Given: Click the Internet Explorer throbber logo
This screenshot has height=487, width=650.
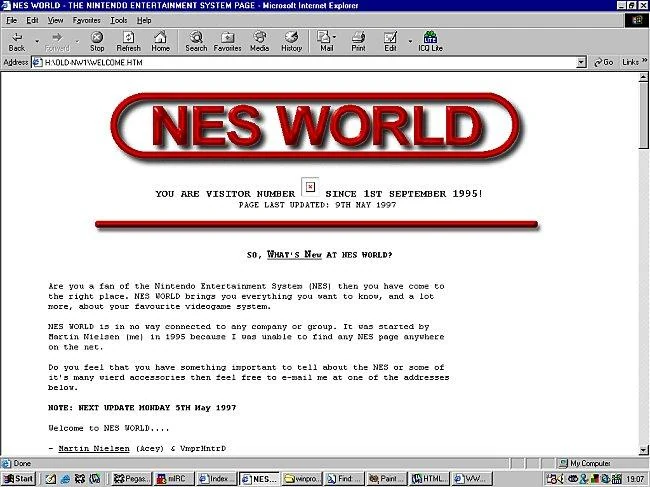Looking at the screenshot, I should [x=636, y=20].
